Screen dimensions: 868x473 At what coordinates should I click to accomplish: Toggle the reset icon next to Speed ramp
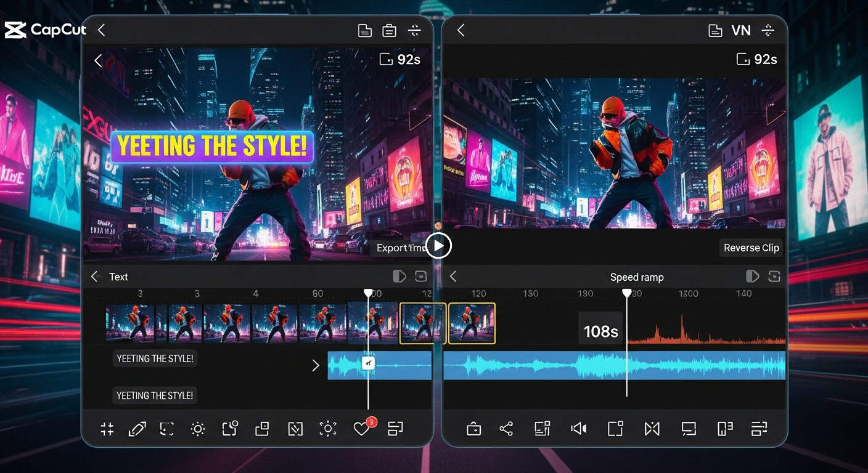pyautogui.click(x=773, y=277)
